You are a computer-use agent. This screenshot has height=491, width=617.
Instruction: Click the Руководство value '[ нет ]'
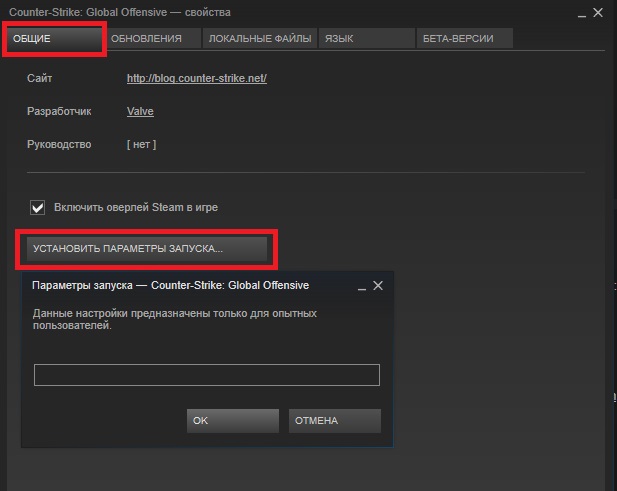point(141,144)
